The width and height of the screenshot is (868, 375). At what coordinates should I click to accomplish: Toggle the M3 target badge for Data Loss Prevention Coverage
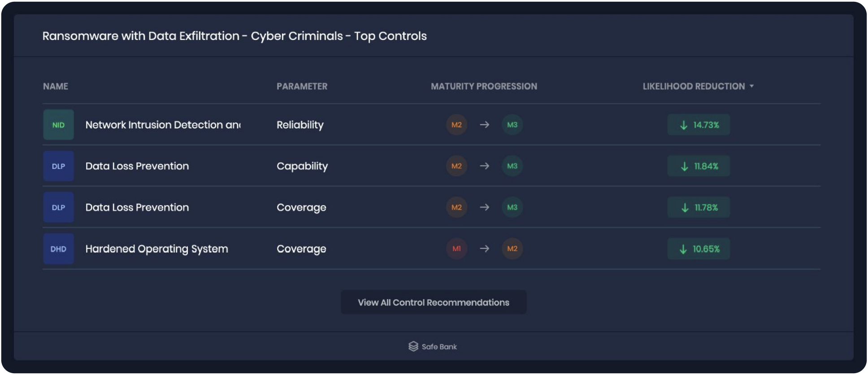pyautogui.click(x=512, y=207)
